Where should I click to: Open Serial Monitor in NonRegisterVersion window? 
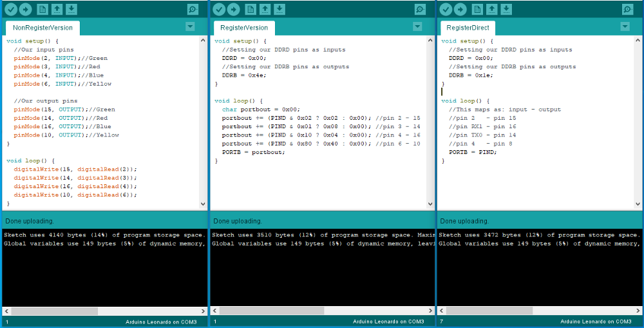[193, 9]
